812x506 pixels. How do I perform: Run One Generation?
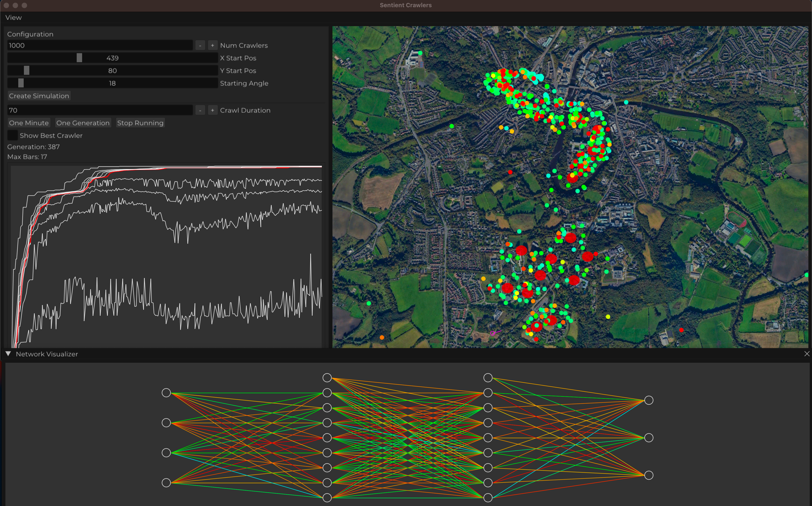coord(83,123)
